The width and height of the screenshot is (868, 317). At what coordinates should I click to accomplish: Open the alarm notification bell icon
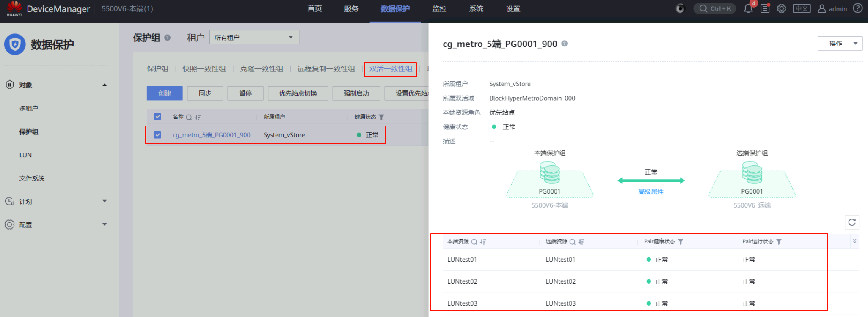(x=748, y=9)
